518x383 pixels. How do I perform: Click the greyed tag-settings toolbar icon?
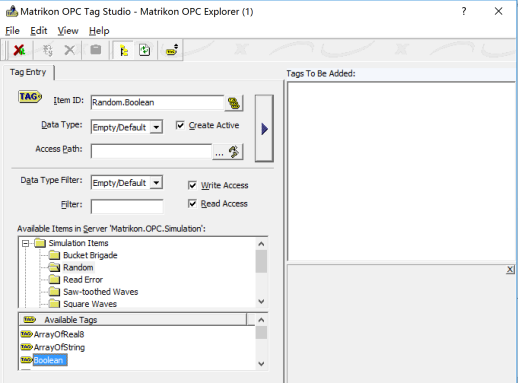pyautogui.click(x=48, y=50)
